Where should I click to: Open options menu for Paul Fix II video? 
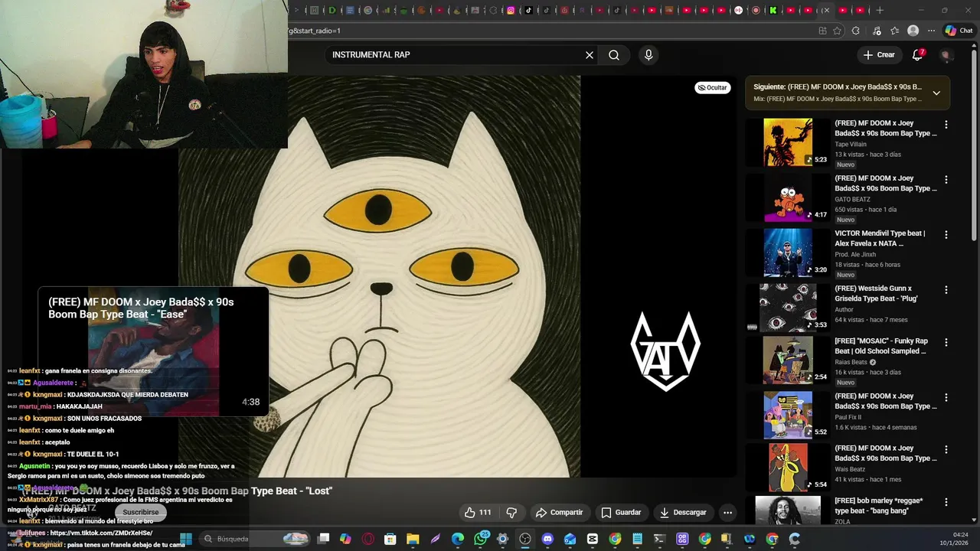pyautogui.click(x=946, y=398)
